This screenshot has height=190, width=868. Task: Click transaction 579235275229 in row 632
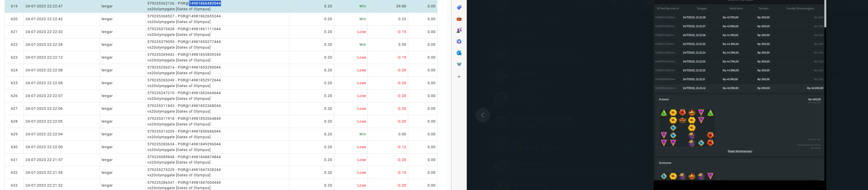(x=161, y=170)
